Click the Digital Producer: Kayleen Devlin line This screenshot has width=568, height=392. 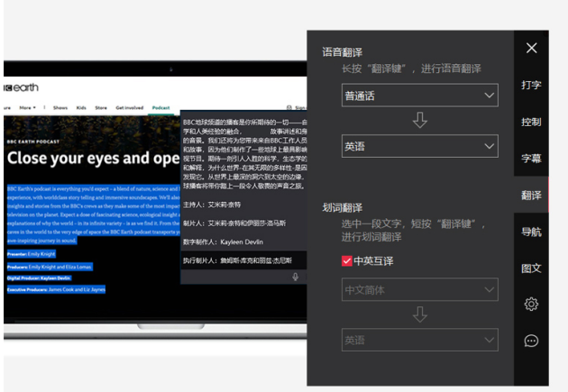[x=39, y=278]
